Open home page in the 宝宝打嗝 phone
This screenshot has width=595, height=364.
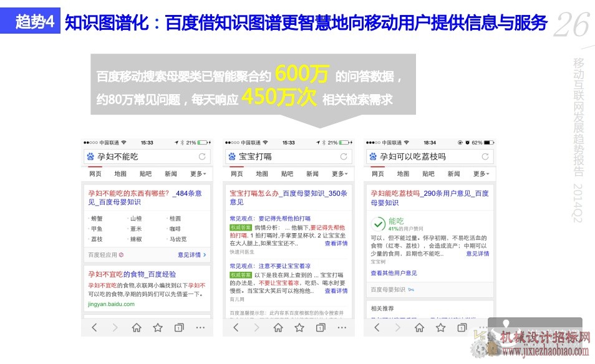coord(278,328)
